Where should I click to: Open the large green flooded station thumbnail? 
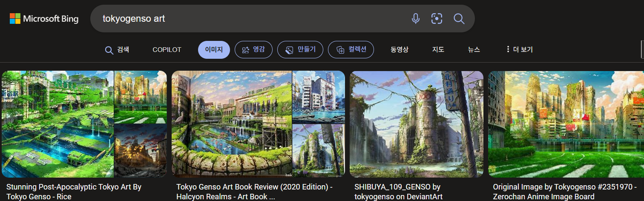coord(57,124)
